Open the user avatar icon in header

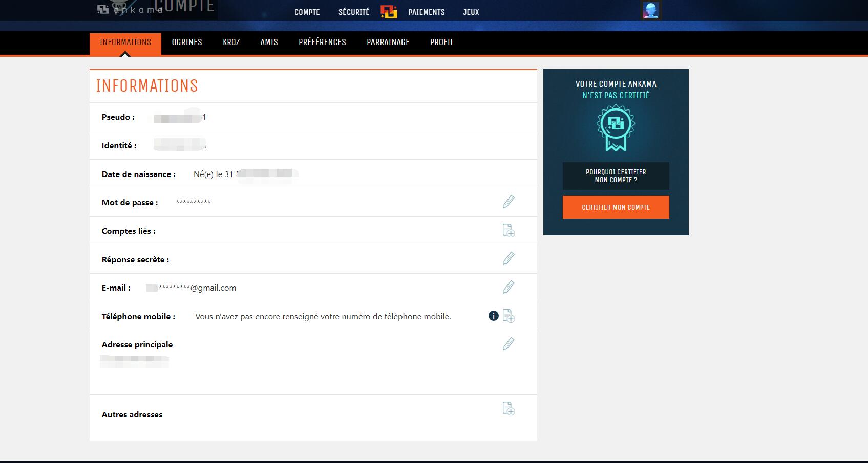pyautogui.click(x=651, y=10)
